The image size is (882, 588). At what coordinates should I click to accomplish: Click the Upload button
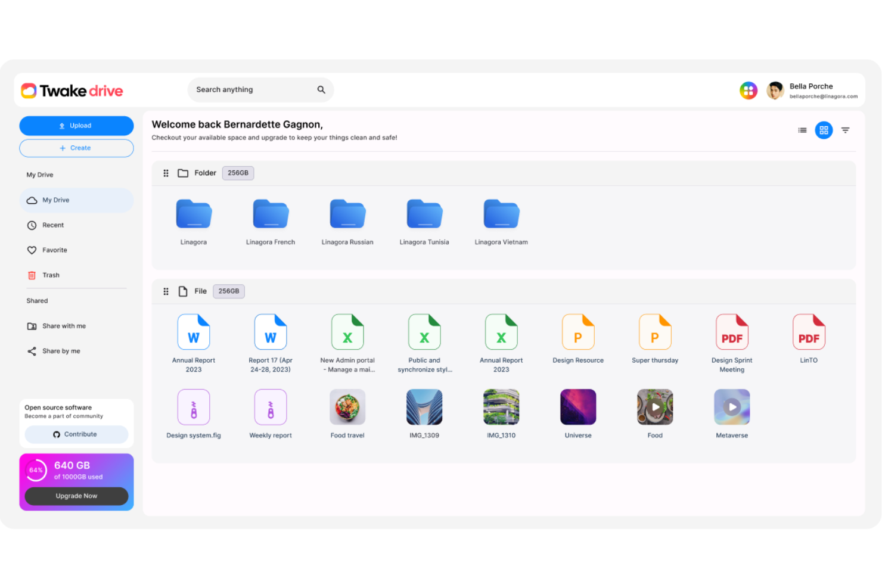tap(76, 126)
